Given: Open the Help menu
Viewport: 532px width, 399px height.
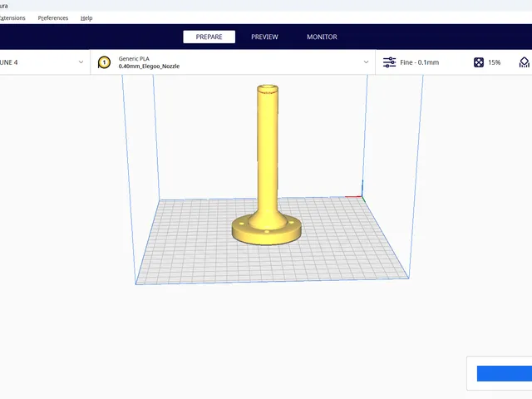Looking at the screenshot, I should [x=86, y=18].
